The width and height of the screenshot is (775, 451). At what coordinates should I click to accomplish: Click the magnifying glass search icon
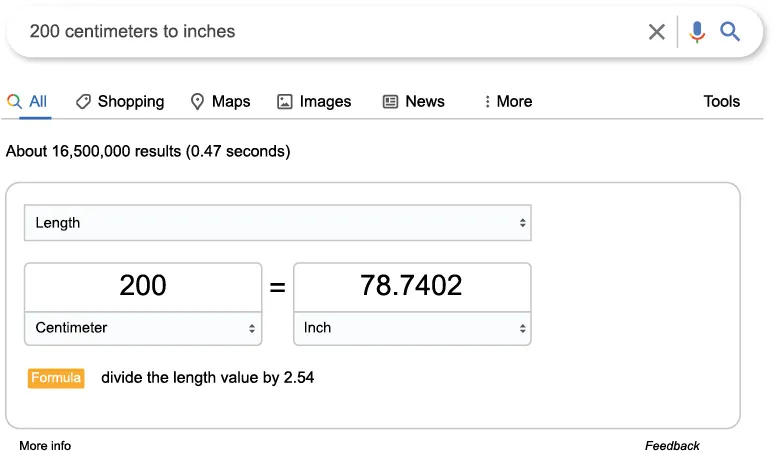coord(731,32)
